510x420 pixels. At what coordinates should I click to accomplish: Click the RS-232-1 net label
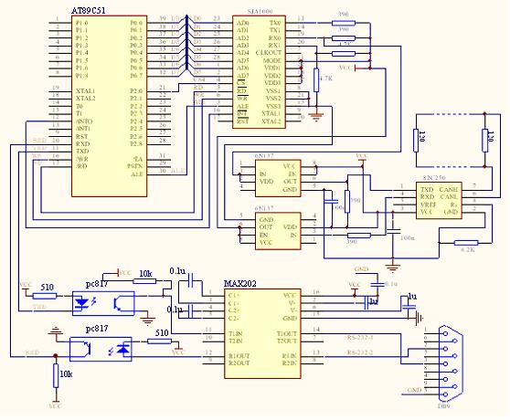[x=360, y=338]
